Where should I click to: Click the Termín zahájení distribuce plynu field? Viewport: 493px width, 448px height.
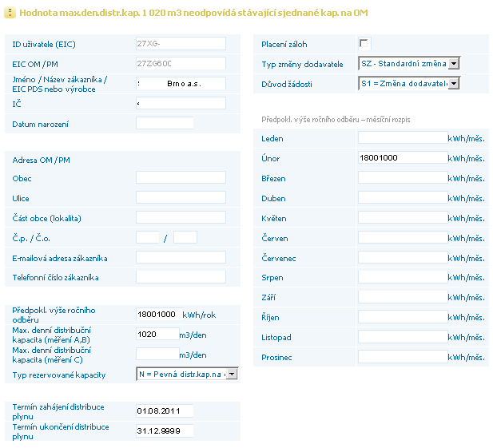click(165, 411)
